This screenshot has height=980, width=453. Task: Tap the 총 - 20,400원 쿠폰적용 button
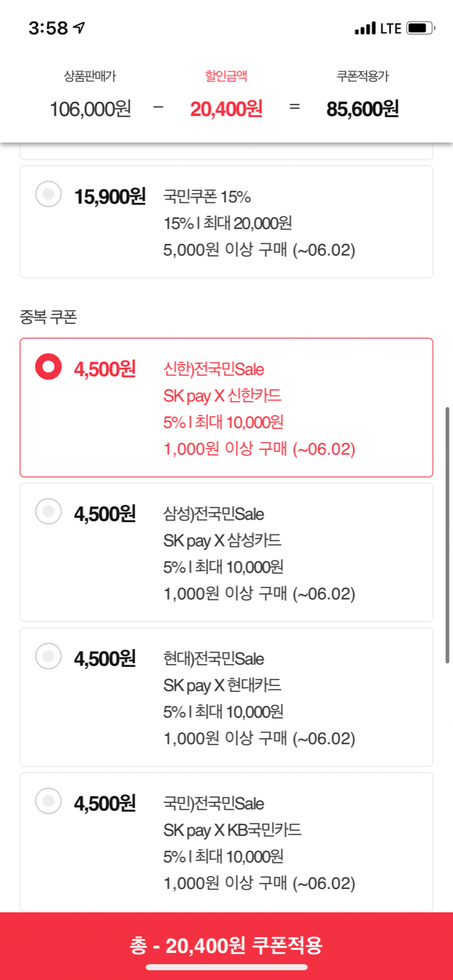click(226, 945)
